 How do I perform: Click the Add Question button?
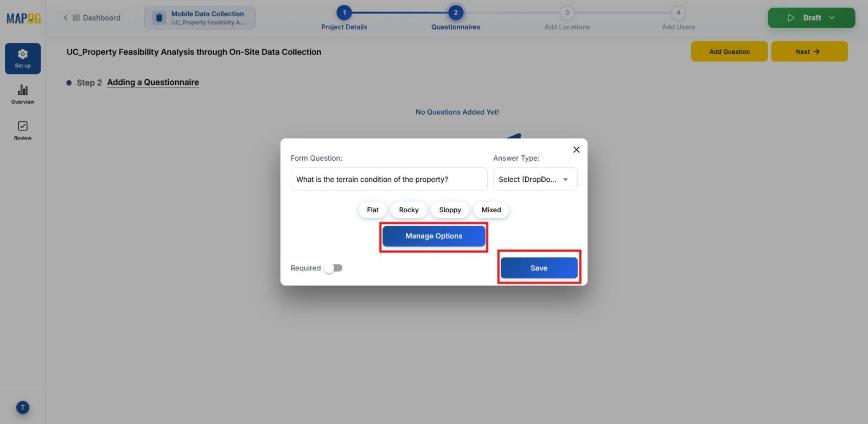pos(729,52)
